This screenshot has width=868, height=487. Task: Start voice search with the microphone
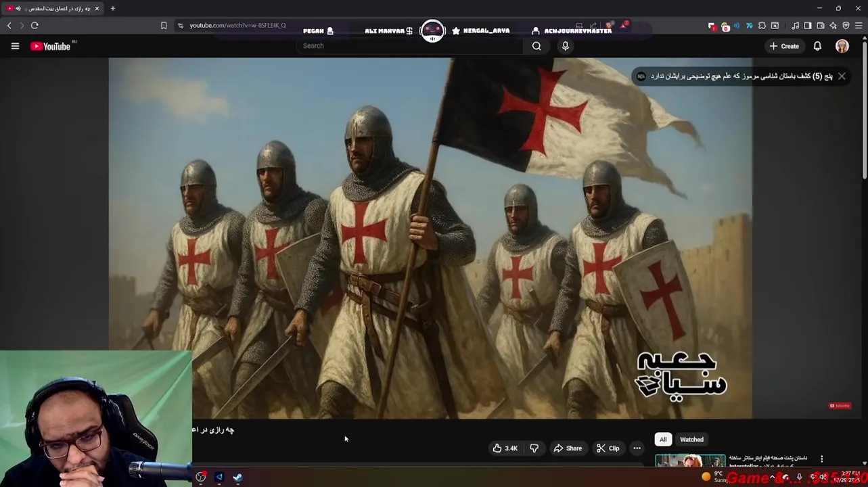click(566, 46)
